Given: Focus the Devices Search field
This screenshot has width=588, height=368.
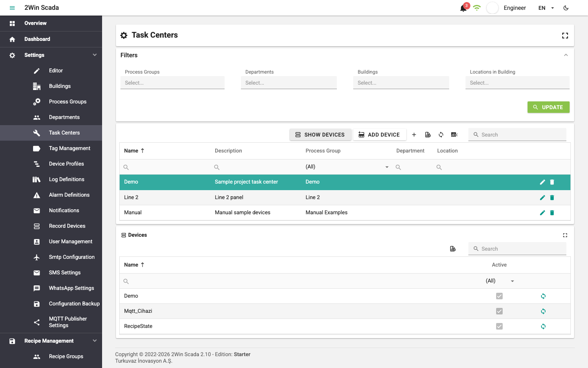Looking at the screenshot, I should click(517, 249).
